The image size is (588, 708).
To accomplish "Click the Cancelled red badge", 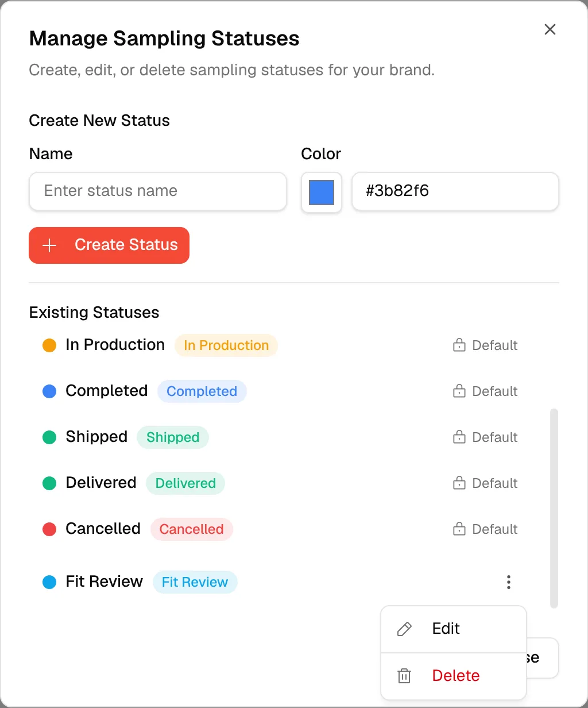I will point(192,529).
